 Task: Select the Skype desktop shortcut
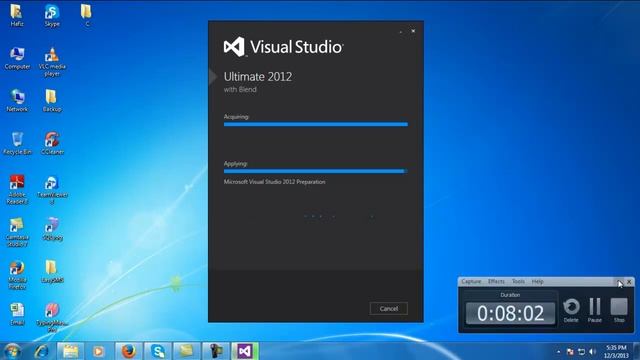click(x=52, y=16)
